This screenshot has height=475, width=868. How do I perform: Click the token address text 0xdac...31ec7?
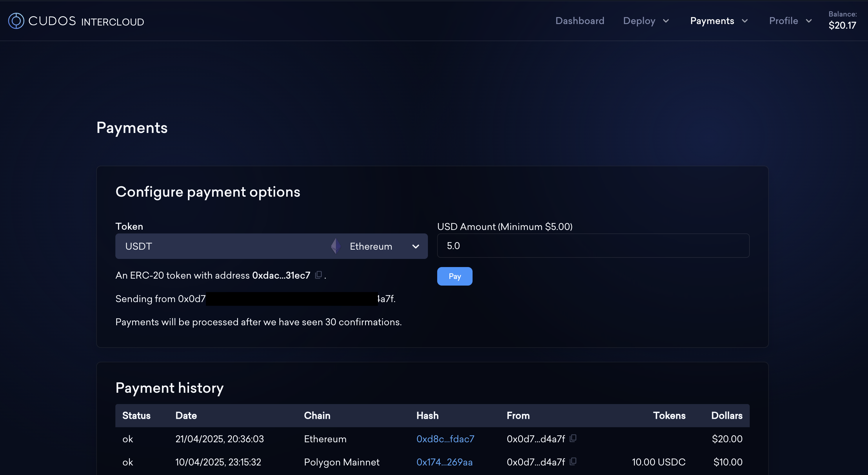(x=281, y=275)
